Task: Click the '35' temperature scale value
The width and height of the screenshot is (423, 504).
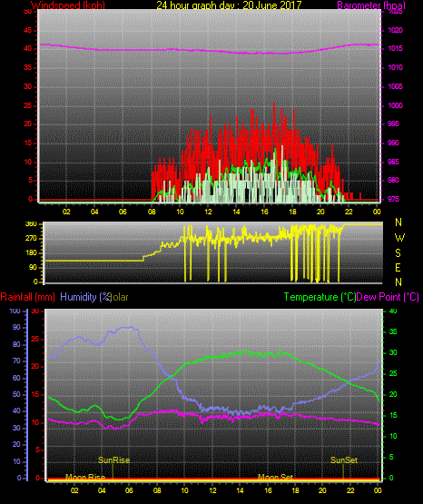Action: (x=393, y=331)
